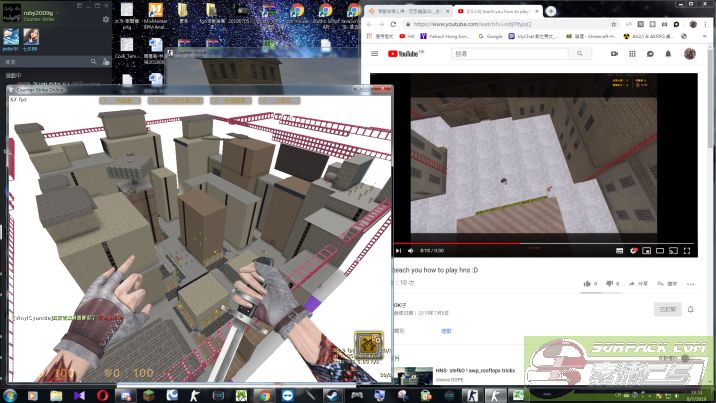This screenshot has height=403, width=716.
Task: Open Steam from the taskbar
Action: 334,395
